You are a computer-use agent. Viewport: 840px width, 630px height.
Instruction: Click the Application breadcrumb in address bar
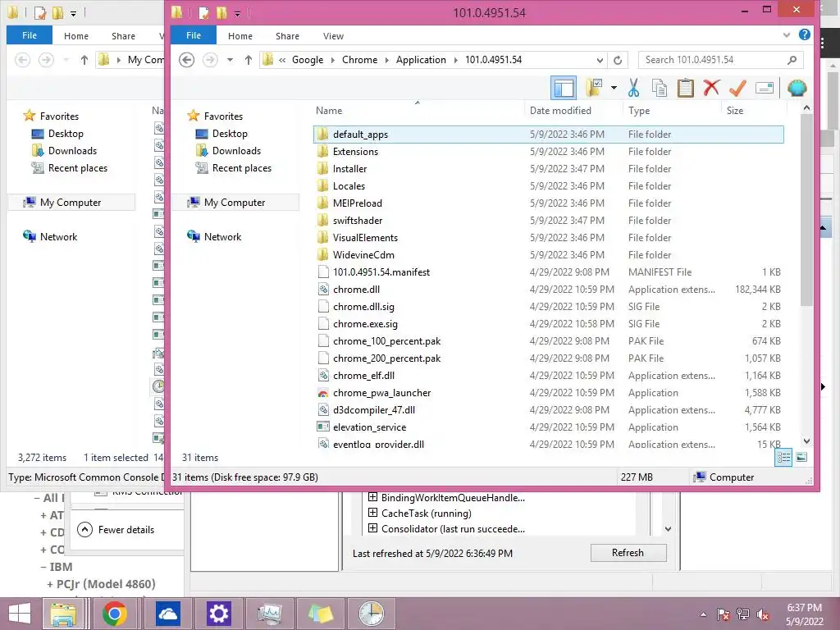421,60
